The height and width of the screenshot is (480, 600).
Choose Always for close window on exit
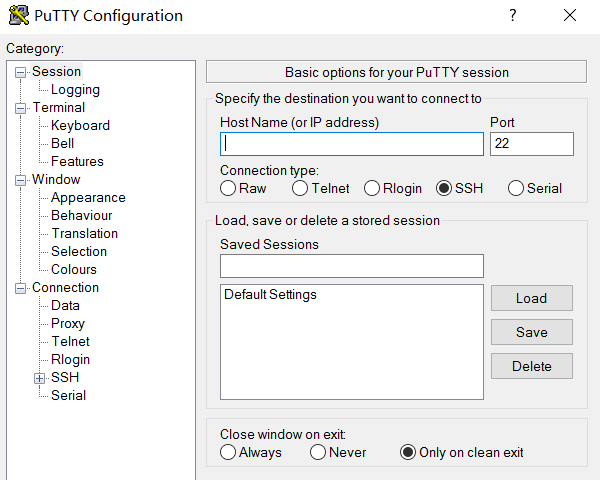click(x=228, y=452)
